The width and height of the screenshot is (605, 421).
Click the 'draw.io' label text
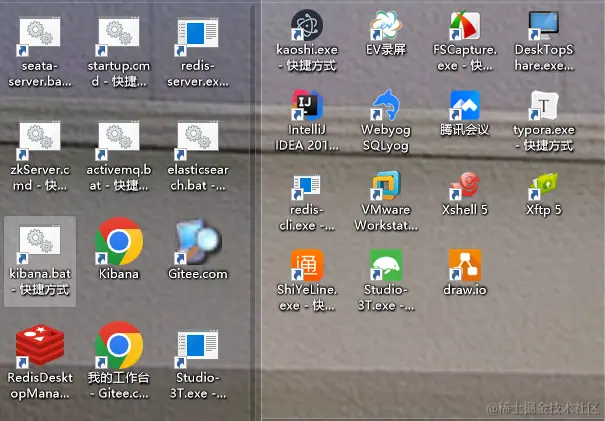(465, 289)
